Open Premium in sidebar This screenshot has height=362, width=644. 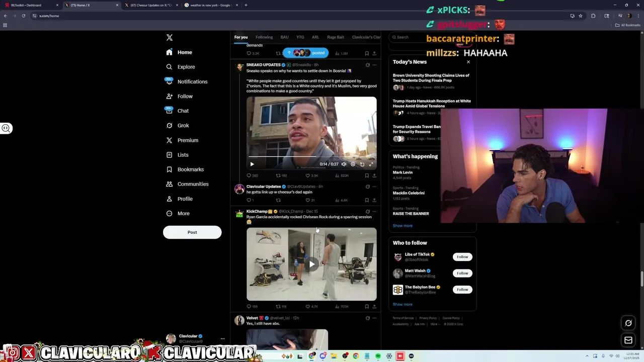(182, 140)
